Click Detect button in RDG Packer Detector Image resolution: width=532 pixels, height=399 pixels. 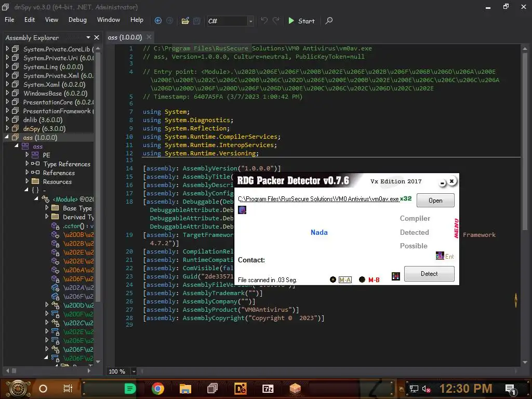(x=429, y=273)
